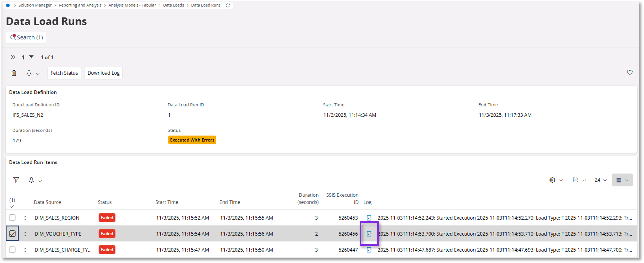Click Duration value 179
Image resolution: width=644 pixels, height=263 pixels.
pos(17,141)
